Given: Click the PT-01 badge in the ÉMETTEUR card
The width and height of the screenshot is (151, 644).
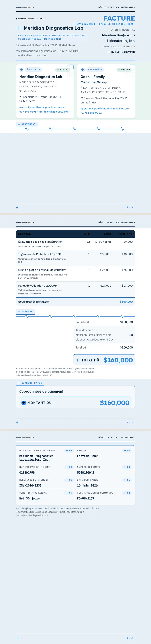Looking at the screenshot, I should pyautogui.click(x=63, y=70).
